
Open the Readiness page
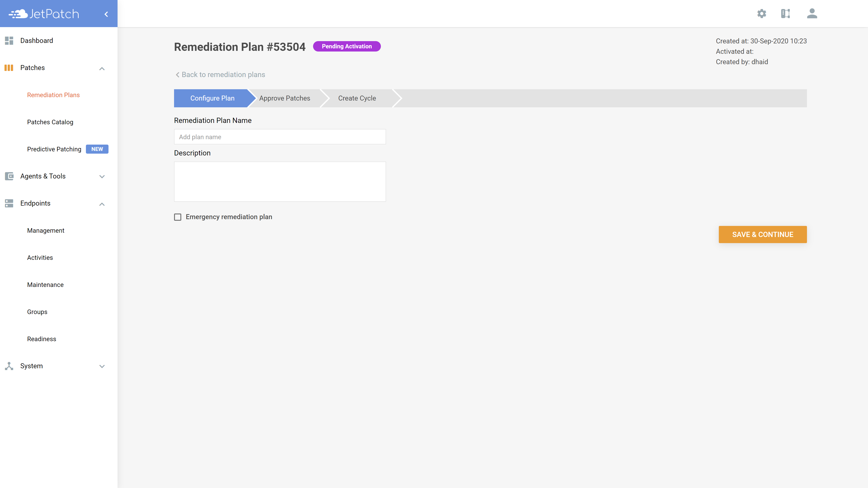(x=41, y=339)
